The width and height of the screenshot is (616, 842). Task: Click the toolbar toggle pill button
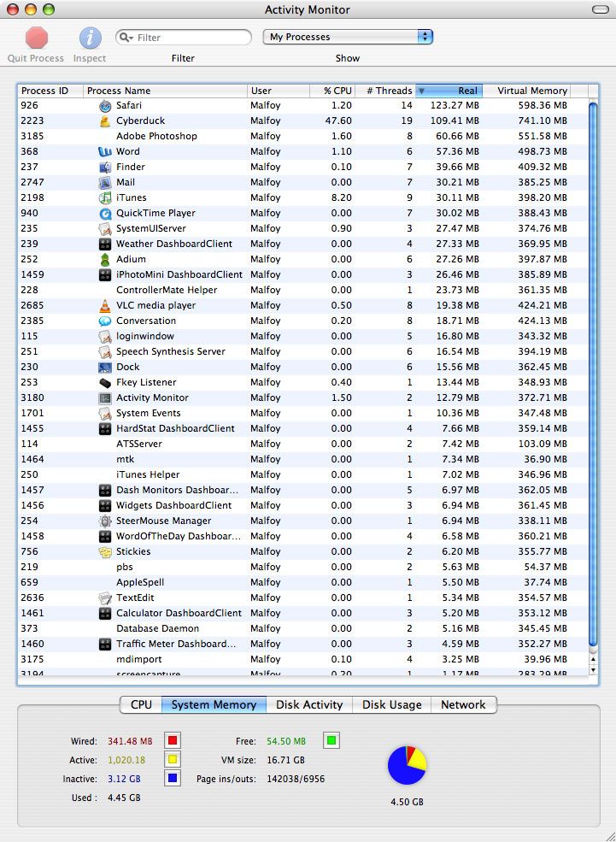tap(601, 9)
